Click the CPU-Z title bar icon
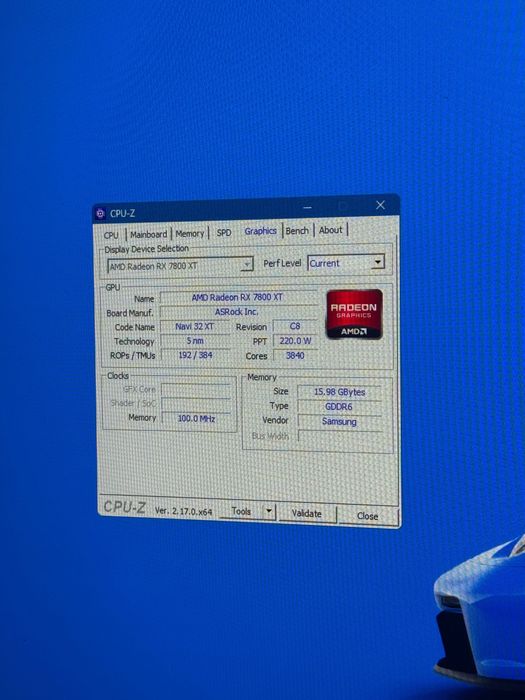 (x=100, y=214)
